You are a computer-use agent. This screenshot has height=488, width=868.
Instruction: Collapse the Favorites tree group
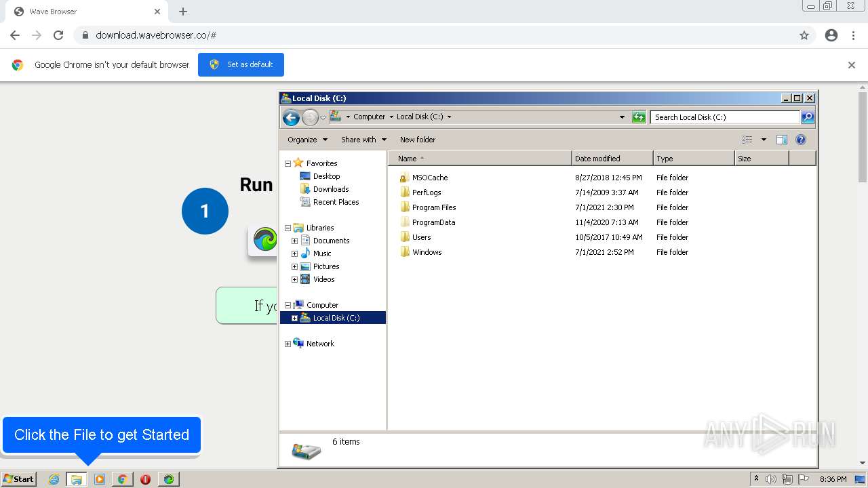coord(288,163)
